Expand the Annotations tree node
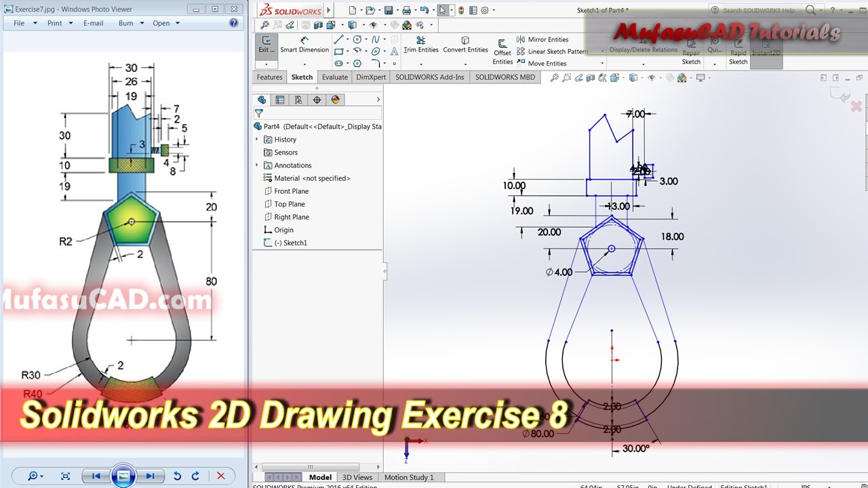Image resolution: width=868 pixels, height=488 pixels. pos(257,165)
